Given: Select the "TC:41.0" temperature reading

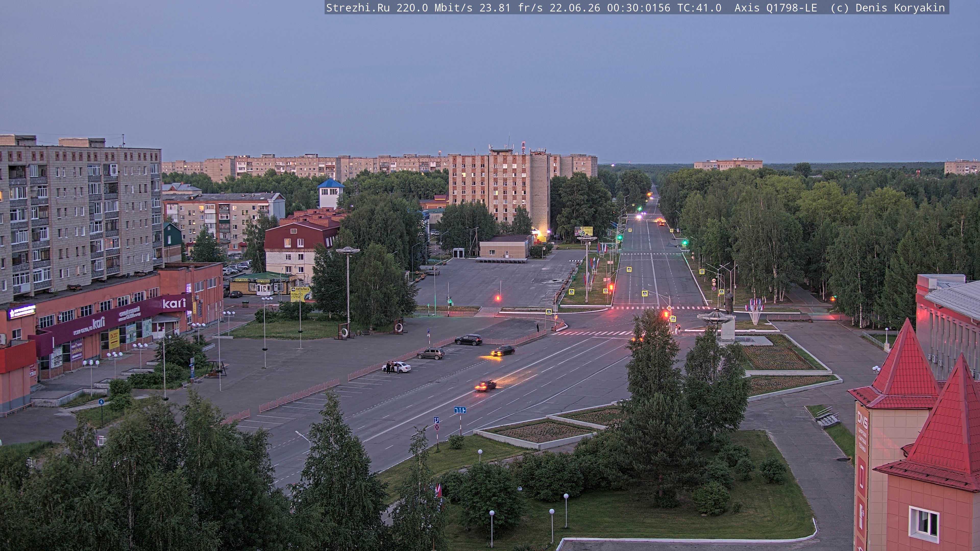Looking at the screenshot, I should point(699,8).
